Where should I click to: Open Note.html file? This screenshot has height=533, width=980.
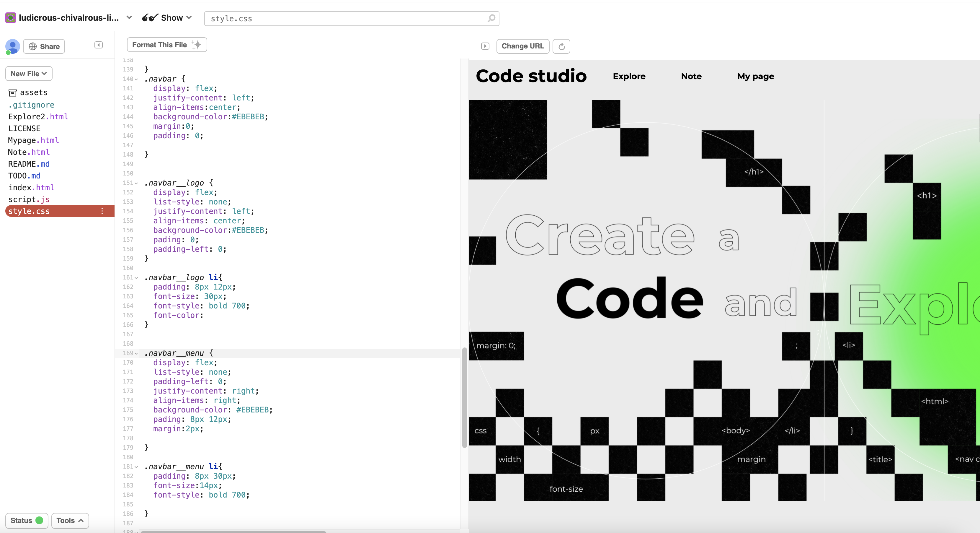tap(29, 152)
